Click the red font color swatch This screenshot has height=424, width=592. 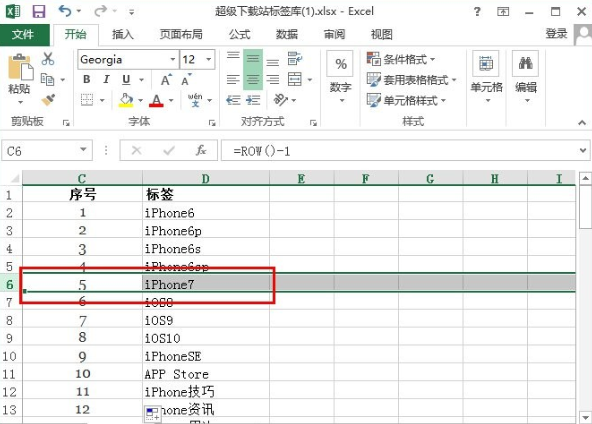[x=156, y=100]
